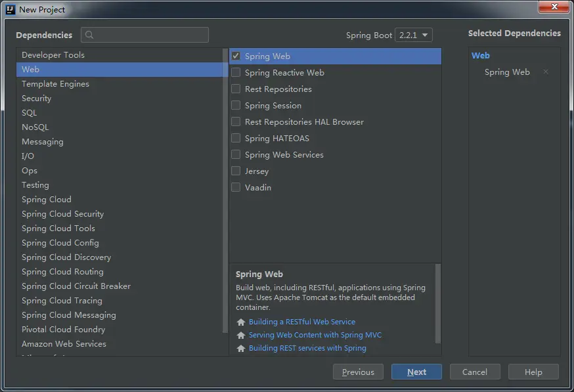574x392 pixels.
Task: Select Spring Cloud Security category
Action: pos(120,214)
